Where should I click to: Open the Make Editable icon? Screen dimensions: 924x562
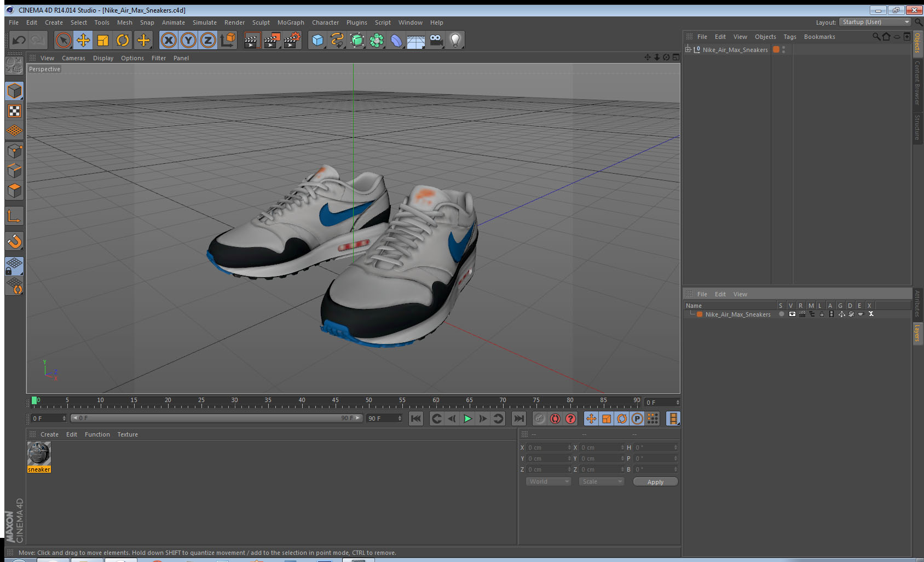(14, 66)
